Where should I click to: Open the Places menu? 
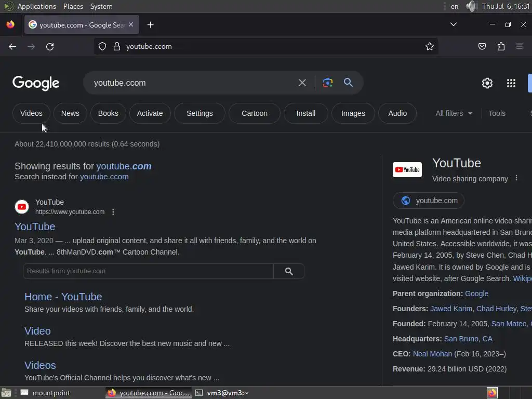[x=73, y=6]
